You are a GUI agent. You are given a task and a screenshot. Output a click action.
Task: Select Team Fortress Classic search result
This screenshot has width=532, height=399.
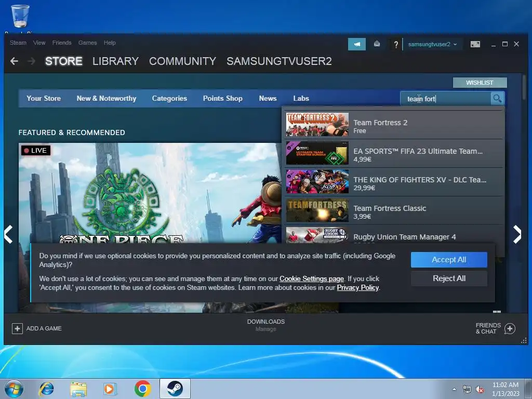pos(394,210)
